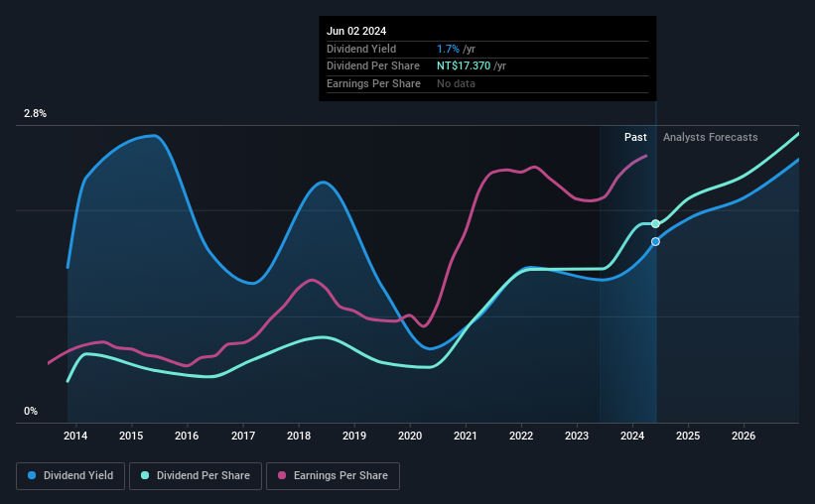Click the 2023 x-axis year label
The image size is (815, 504).
pyautogui.click(x=577, y=436)
